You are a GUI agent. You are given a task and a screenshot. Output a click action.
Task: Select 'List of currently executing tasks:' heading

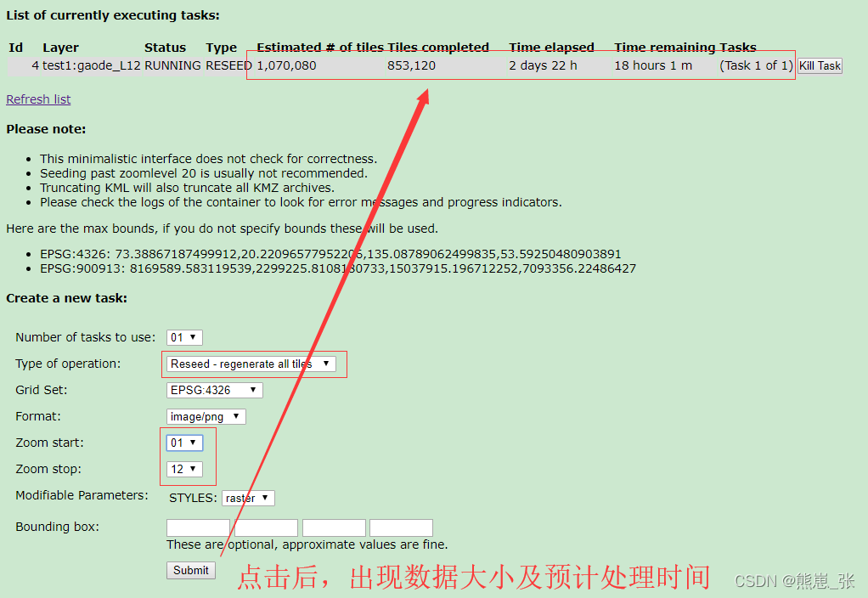click(x=113, y=15)
